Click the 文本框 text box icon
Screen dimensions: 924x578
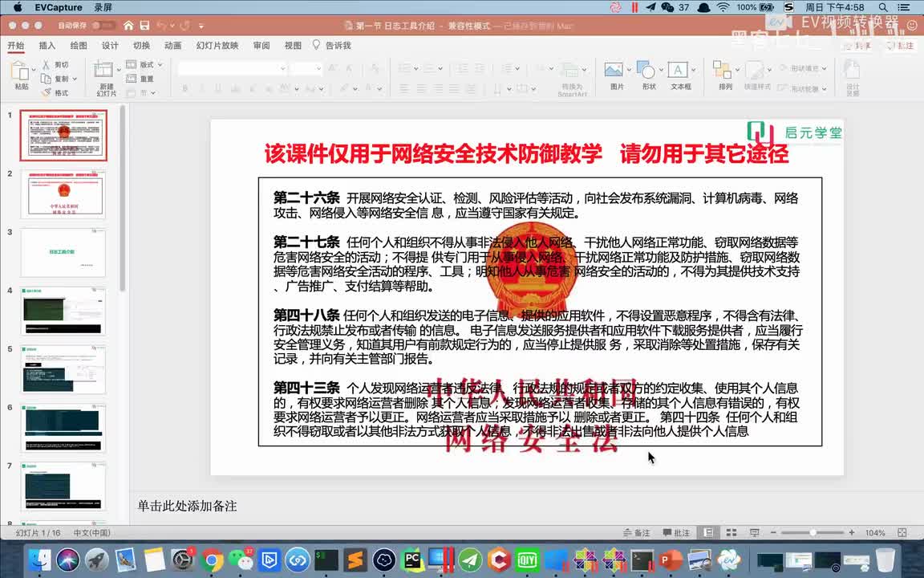tap(678, 70)
